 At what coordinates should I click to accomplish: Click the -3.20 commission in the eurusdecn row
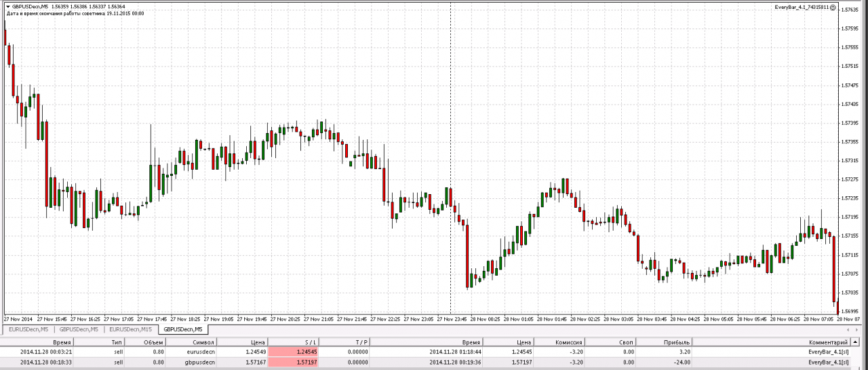pyautogui.click(x=576, y=352)
